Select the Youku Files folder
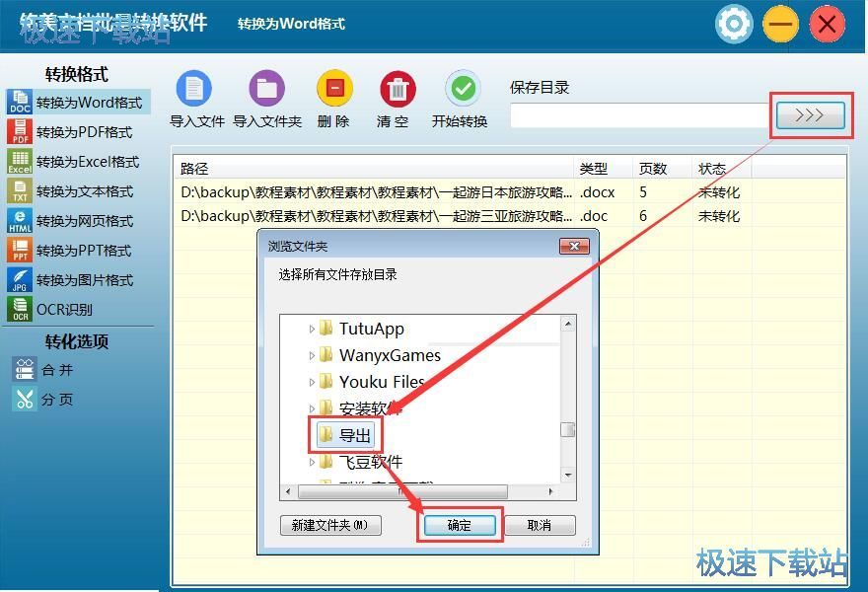Viewport: 868px width, 592px height. (382, 382)
